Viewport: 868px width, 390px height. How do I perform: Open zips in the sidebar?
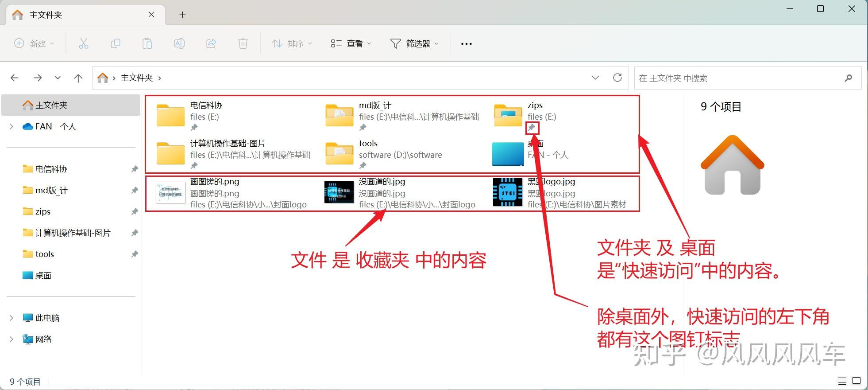coord(37,211)
